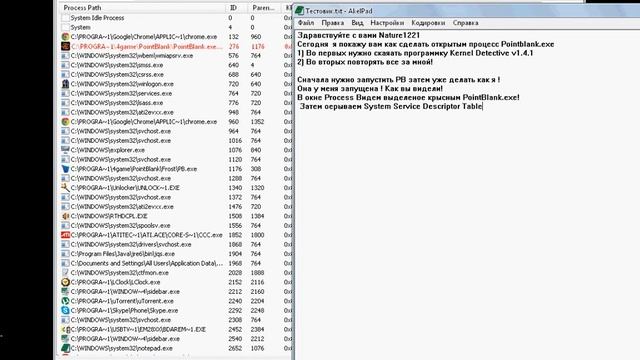Select the Skype.exe process path

(x=124, y=310)
